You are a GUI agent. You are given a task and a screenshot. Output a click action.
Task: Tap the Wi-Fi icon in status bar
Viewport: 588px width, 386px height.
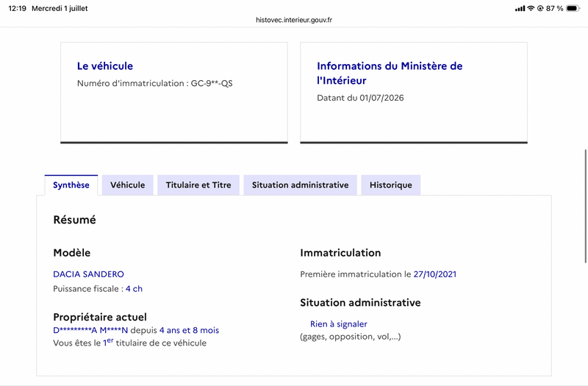click(x=531, y=8)
